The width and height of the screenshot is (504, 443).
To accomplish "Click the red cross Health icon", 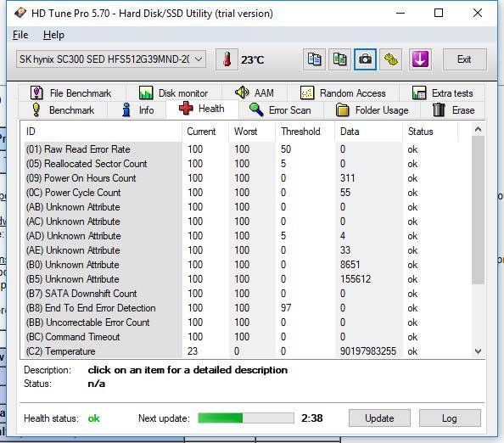I will pyautogui.click(x=186, y=109).
